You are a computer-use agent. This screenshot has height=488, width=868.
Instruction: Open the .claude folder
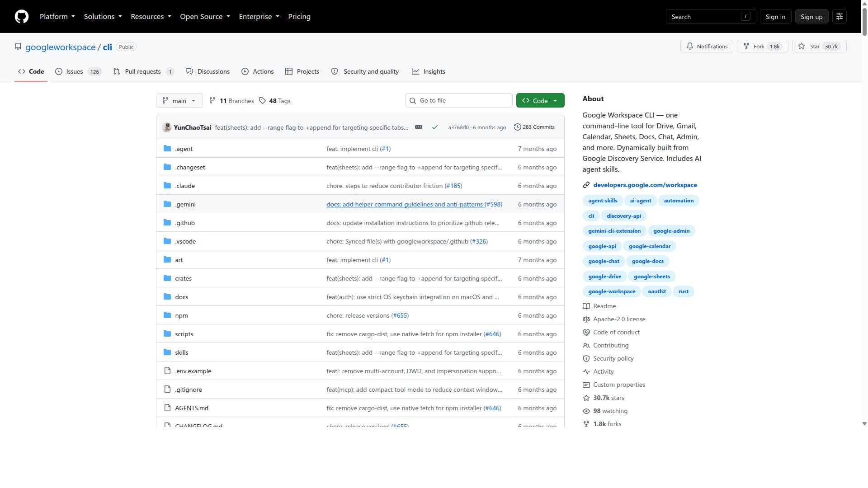click(185, 186)
